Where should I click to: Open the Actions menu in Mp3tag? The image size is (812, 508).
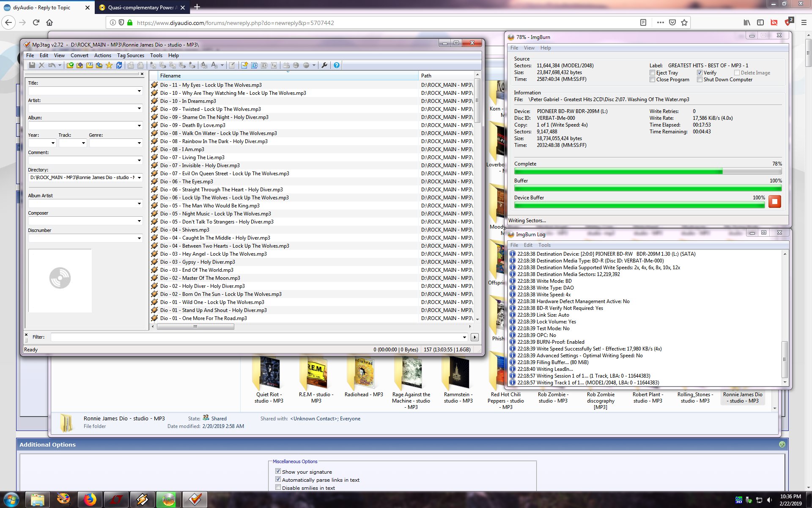tap(103, 55)
